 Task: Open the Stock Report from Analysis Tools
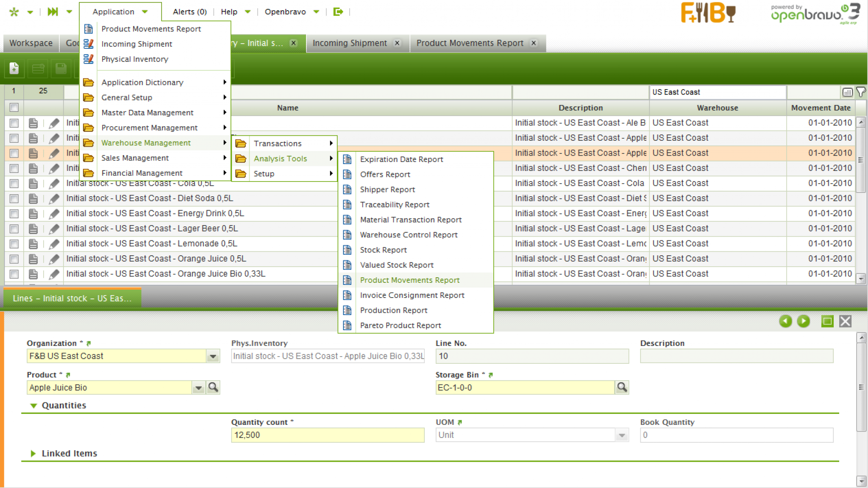(x=383, y=250)
